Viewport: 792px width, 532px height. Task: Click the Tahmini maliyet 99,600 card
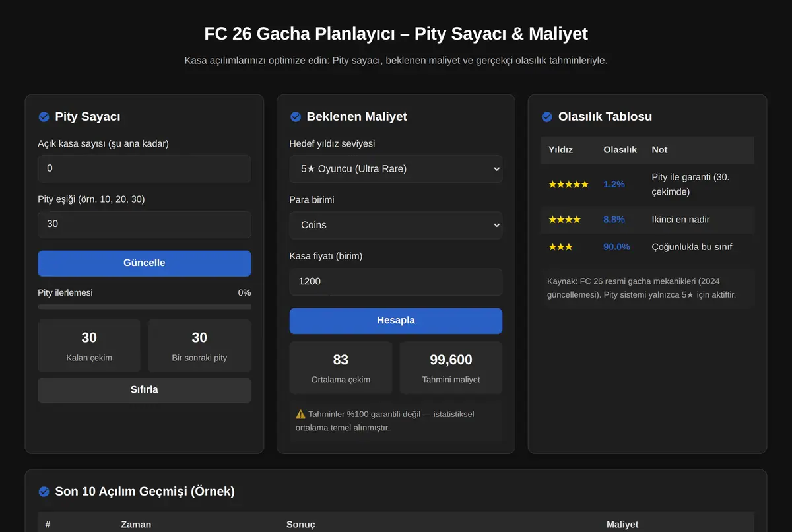click(x=451, y=368)
